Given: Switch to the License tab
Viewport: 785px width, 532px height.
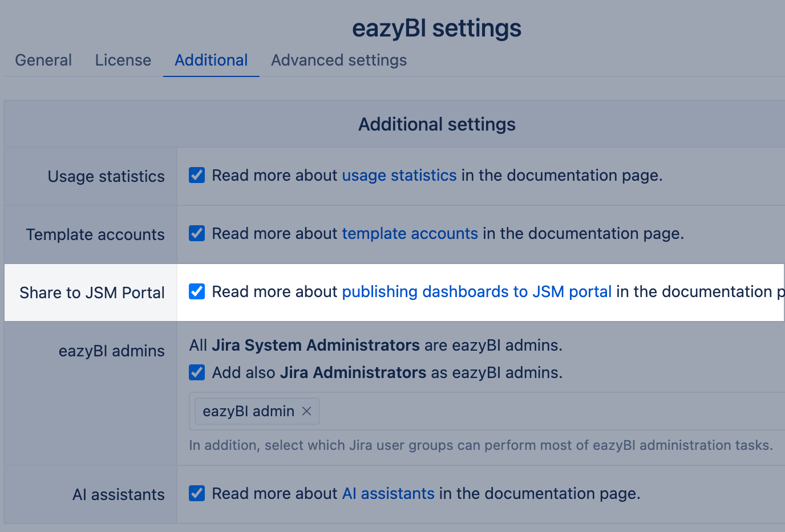Looking at the screenshot, I should click(123, 60).
